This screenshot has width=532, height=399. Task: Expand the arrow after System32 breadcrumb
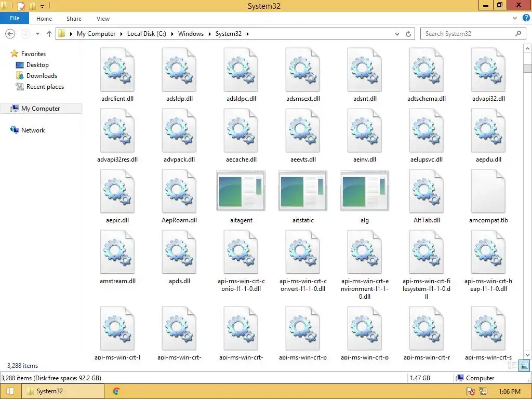tap(247, 34)
